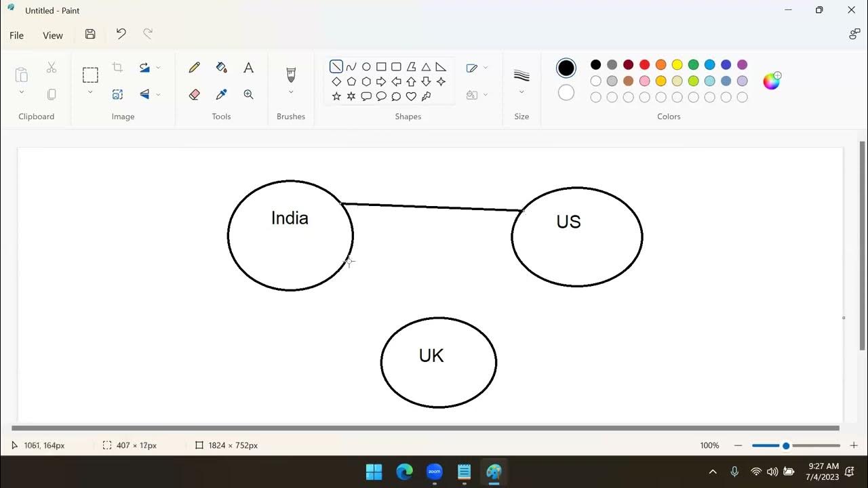
Task: Choose the Color 2 white circle
Action: click(x=566, y=93)
